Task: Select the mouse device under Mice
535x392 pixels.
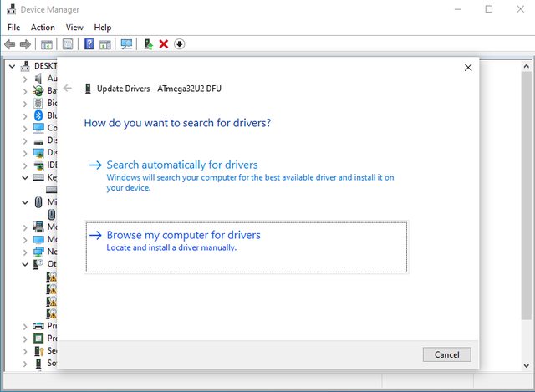Action: (52, 215)
